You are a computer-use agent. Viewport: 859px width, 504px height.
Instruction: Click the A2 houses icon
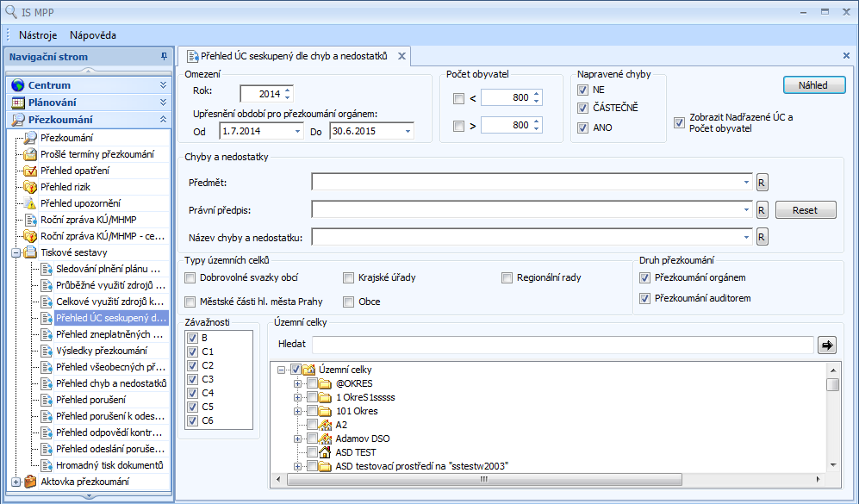326,425
